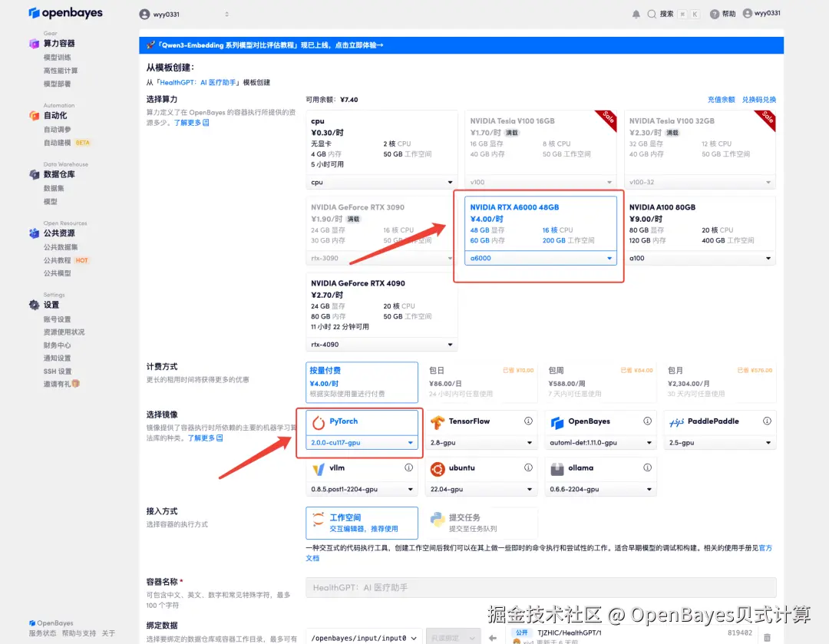Open 模型部署 in sidebar
Image resolution: width=829 pixels, height=644 pixels.
(x=57, y=84)
